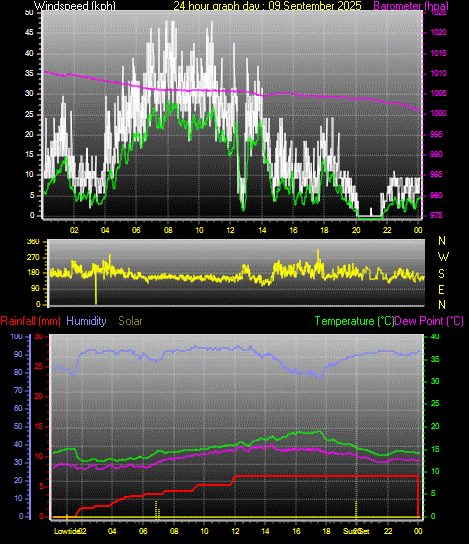Click the '360' wind direction axis value

(33, 241)
